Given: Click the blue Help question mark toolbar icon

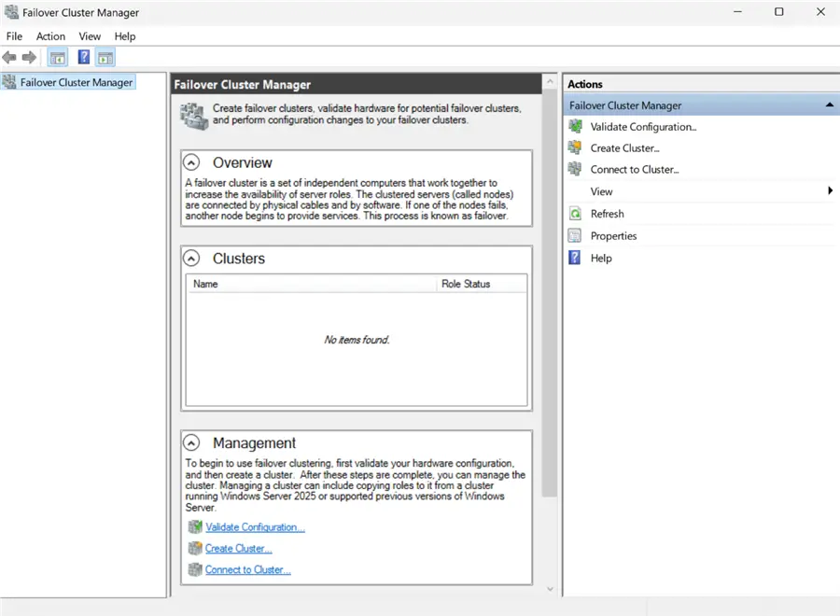Looking at the screenshot, I should pos(84,57).
